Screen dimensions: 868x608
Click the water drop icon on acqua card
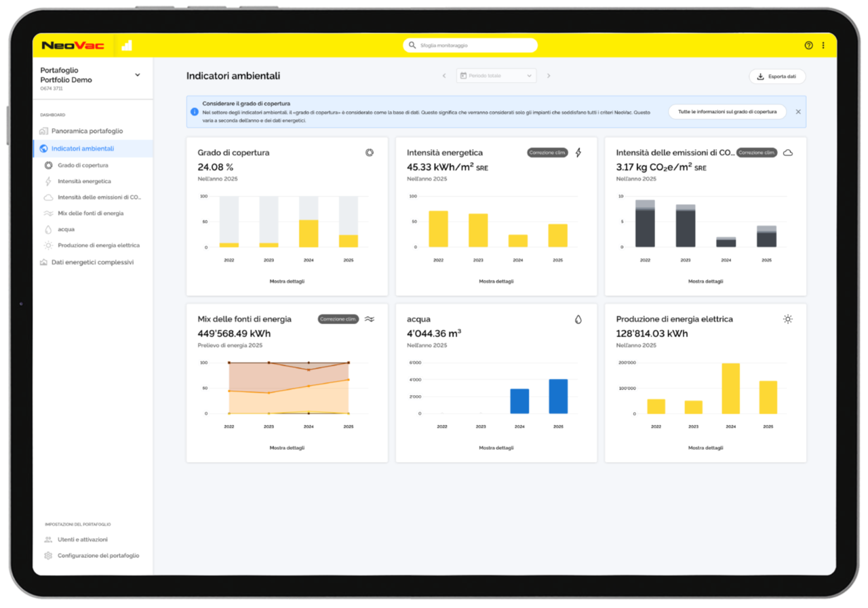[x=578, y=319]
